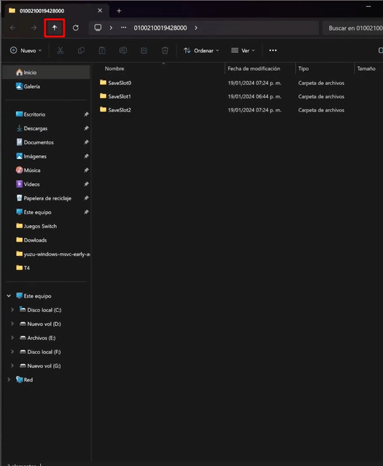
Task: Open the Ver view dropdown
Action: point(243,51)
